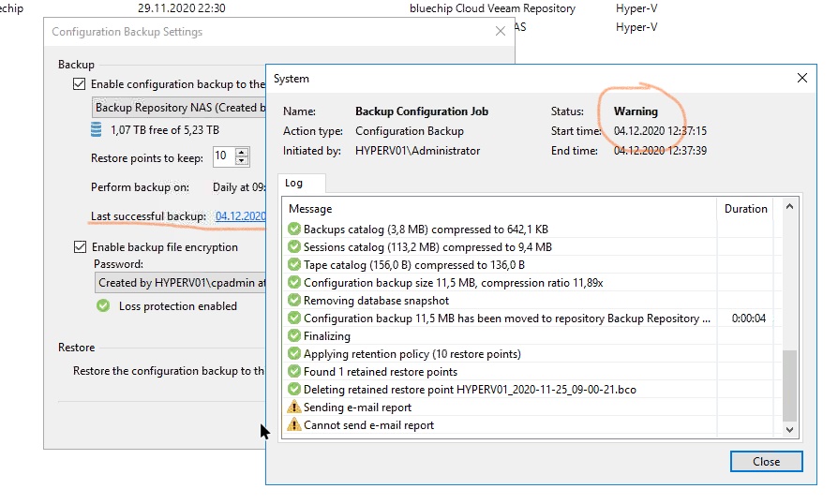Click green check icon beside Finalizing
838x504 pixels.
point(294,335)
